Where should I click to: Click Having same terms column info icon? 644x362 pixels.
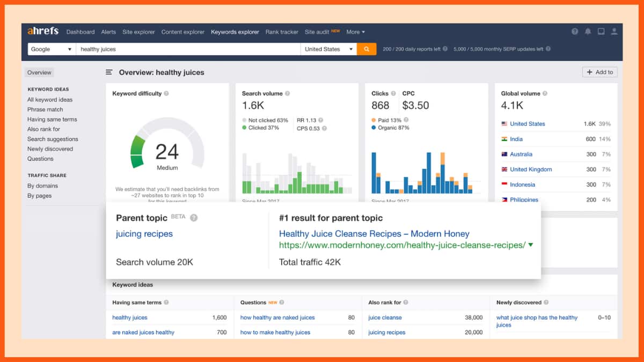pos(166,302)
